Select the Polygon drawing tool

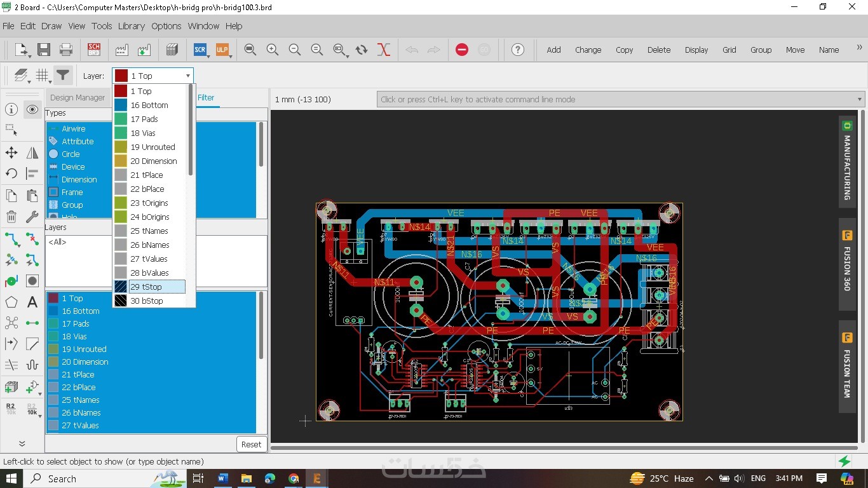(11, 302)
